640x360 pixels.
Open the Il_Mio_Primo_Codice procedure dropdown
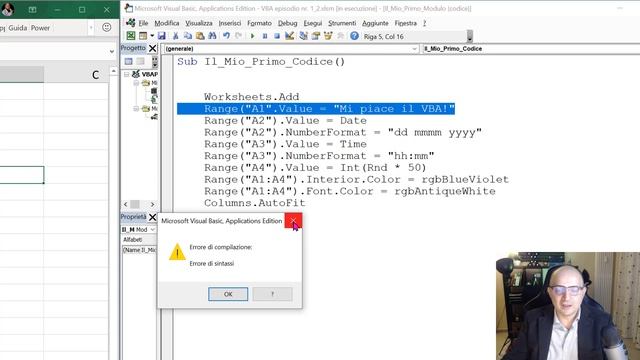click(531, 49)
